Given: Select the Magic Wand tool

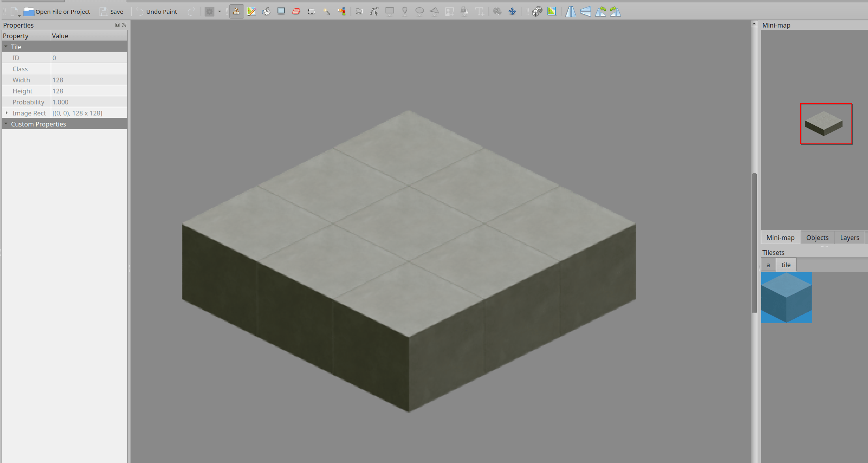Looking at the screenshot, I should [326, 11].
